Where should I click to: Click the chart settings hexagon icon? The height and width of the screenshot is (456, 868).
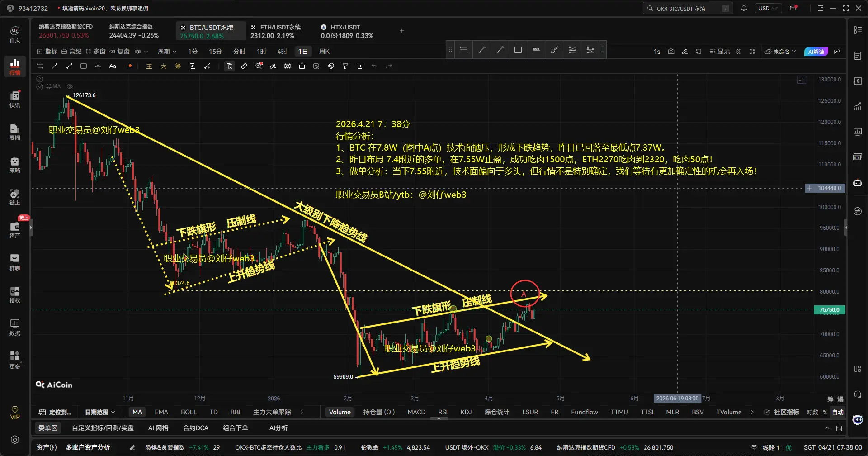739,52
